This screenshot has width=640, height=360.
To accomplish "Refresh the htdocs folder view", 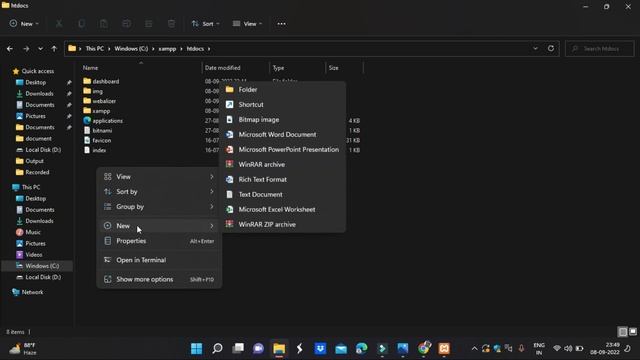I will tap(551, 48).
